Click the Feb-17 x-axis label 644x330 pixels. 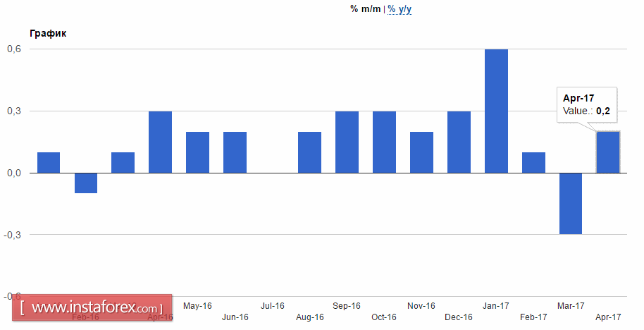pos(533,317)
